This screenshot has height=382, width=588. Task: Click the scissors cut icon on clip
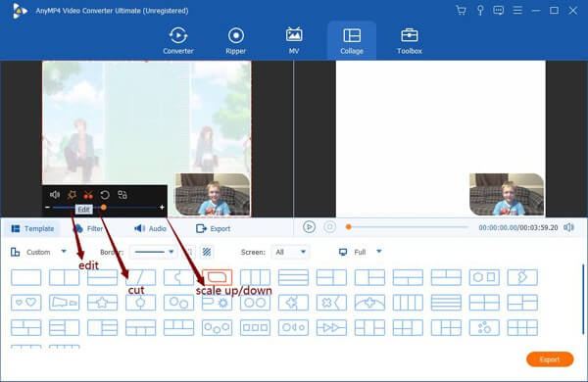point(88,195)
